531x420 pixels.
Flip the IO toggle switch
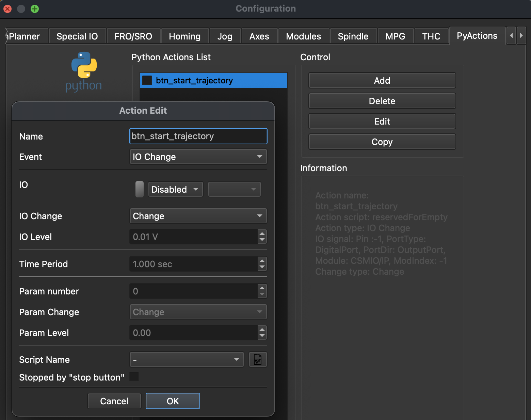coord(139,189)
